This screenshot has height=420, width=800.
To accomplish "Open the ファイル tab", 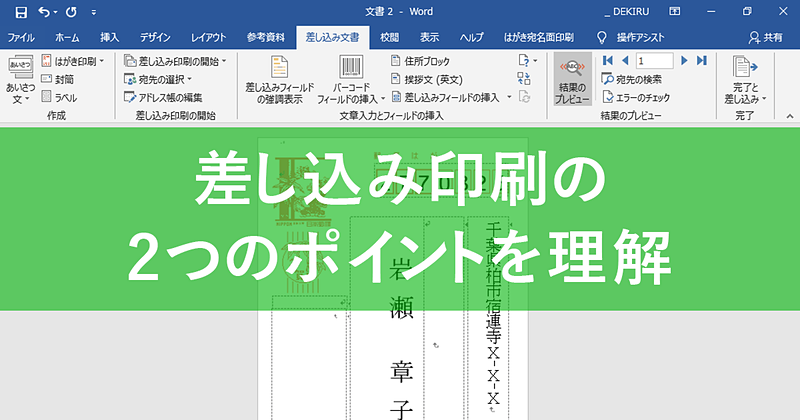I will click(x=21, y=37).
